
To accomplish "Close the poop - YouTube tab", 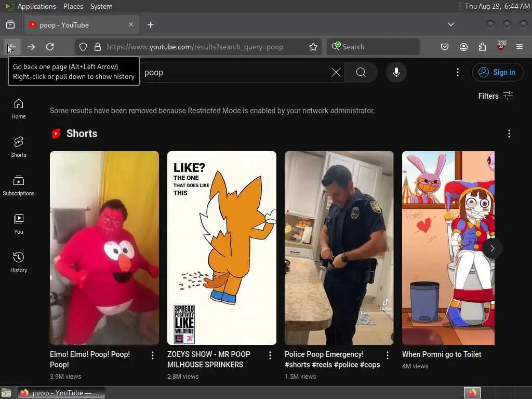I will coord(131,24).
